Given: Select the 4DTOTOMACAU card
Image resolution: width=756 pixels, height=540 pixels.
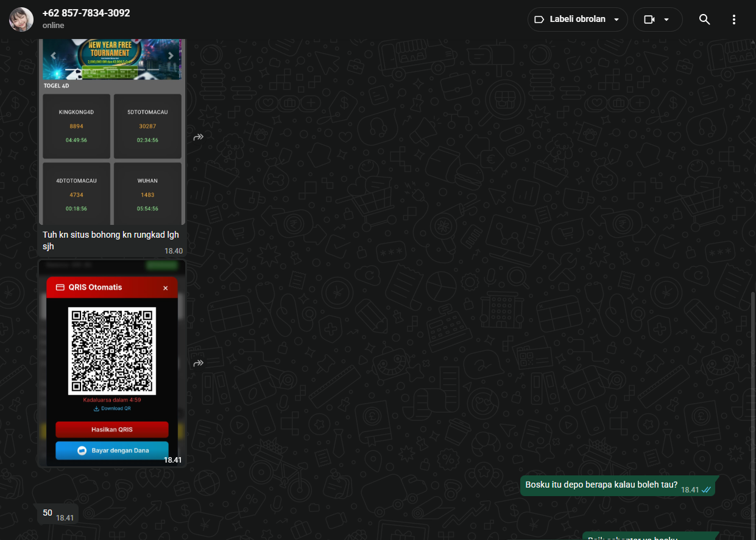Looking at the screenshot, I should (x=77, y=194).
